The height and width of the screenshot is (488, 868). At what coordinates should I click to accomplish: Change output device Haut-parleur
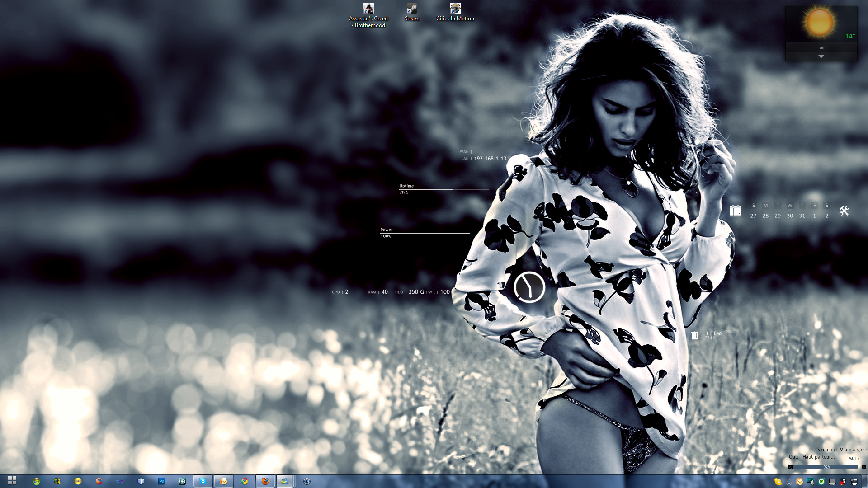click(818, 457)
